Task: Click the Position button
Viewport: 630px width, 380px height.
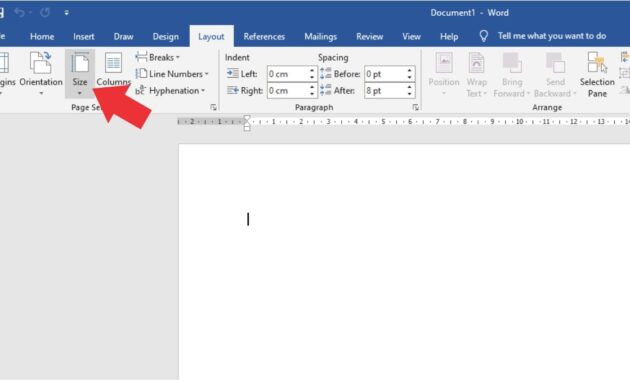Action: click(x=444, y=74)
